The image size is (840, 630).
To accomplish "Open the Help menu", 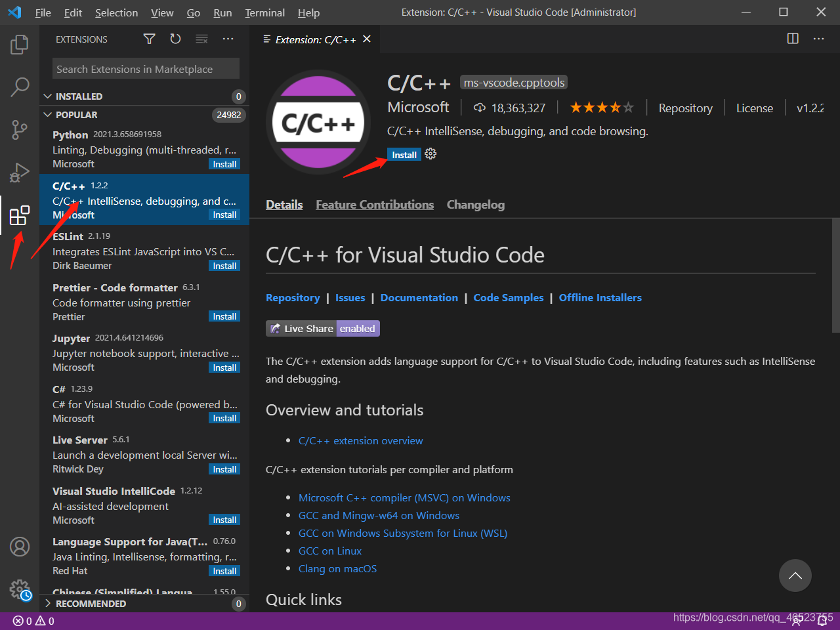I will [x=308, y=12].
